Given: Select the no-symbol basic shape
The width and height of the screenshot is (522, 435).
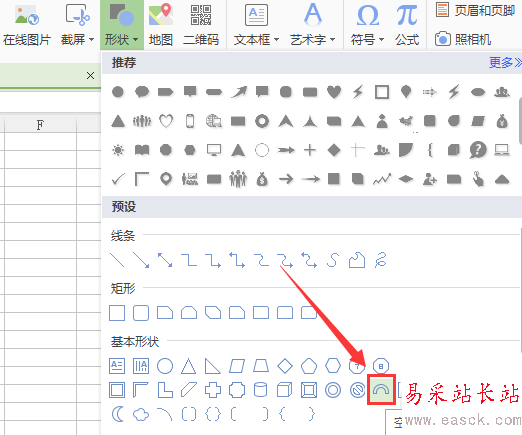Looking at the screenshot, I should (358, 390).
